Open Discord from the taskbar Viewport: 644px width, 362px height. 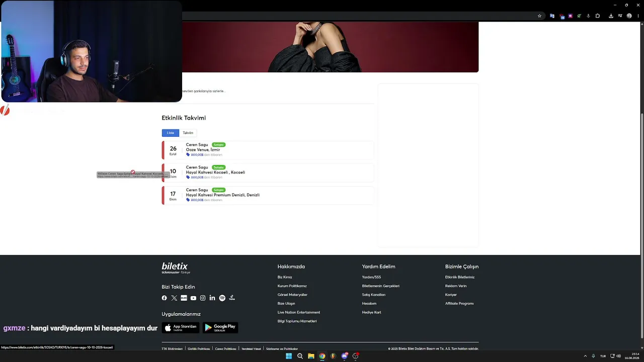click(x=345, y=356)
